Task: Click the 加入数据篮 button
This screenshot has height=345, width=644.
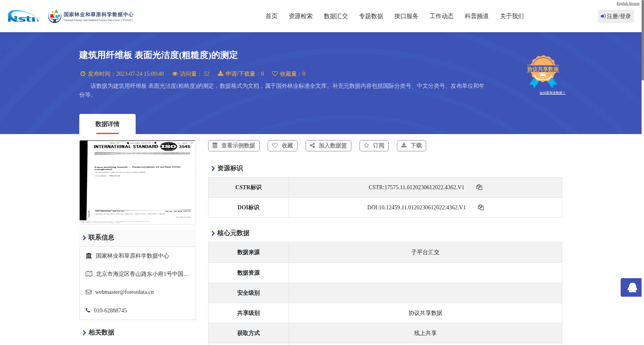Action: click(x=328, y=146)
